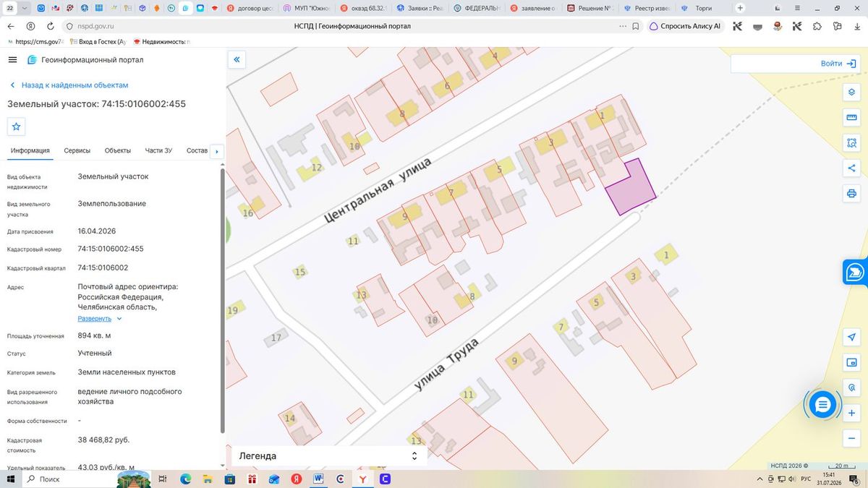
Task: Open the cms.gov74 bookmark
Action: tap(35, 42)
